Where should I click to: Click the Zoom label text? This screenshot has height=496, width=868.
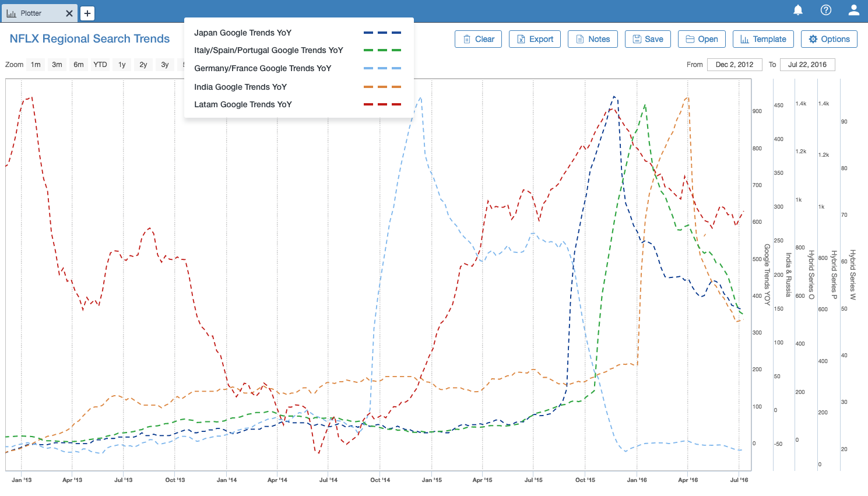pos(14,65)
